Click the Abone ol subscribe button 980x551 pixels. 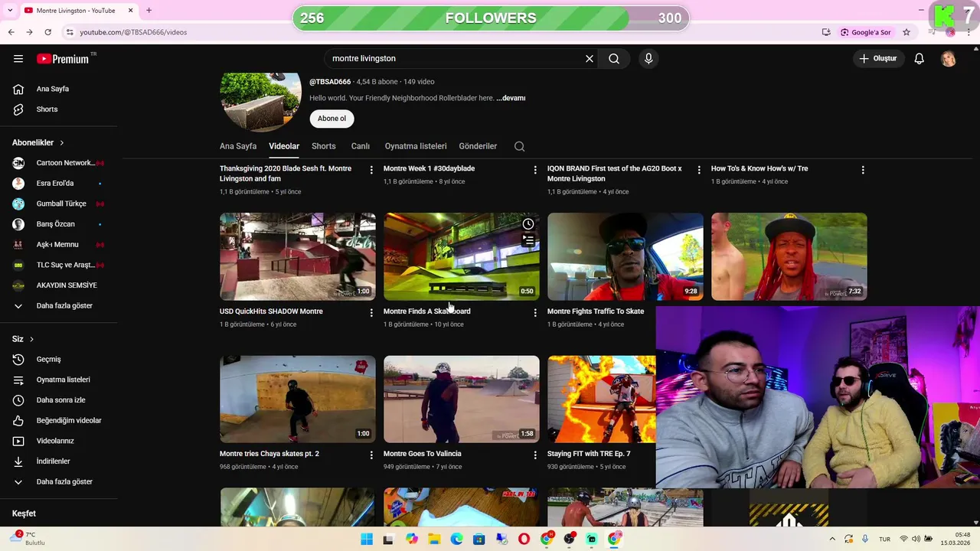click(332, 119)
